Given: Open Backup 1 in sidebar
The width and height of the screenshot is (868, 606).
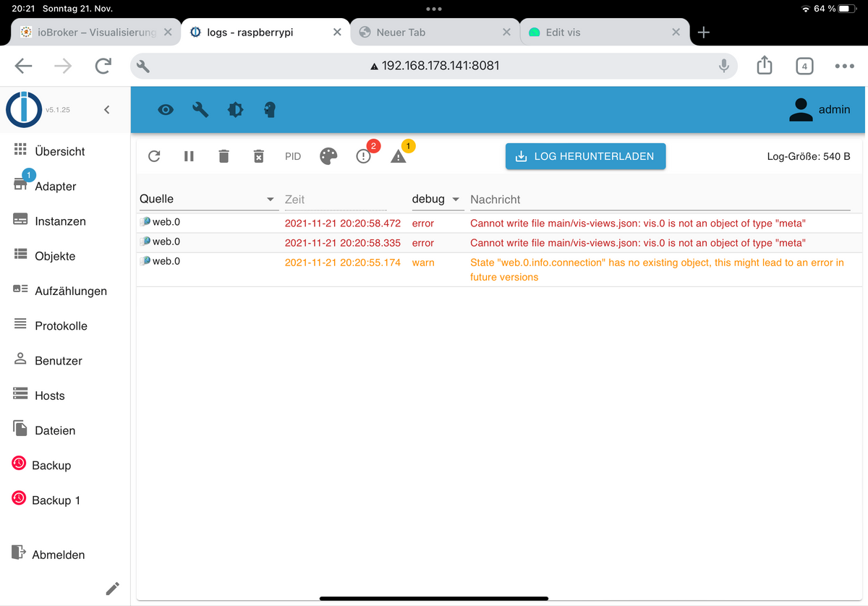Looking at the screenshot, I should 65,500.
